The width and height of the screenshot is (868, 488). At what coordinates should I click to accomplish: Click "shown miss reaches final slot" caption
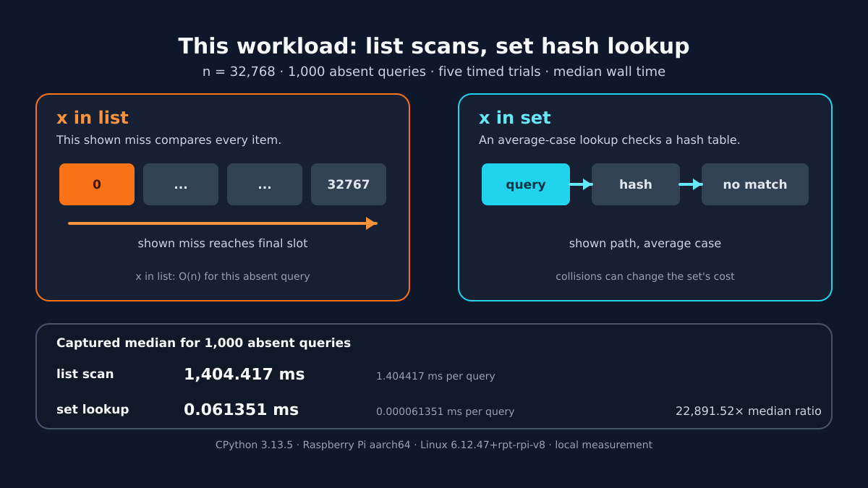223,244
